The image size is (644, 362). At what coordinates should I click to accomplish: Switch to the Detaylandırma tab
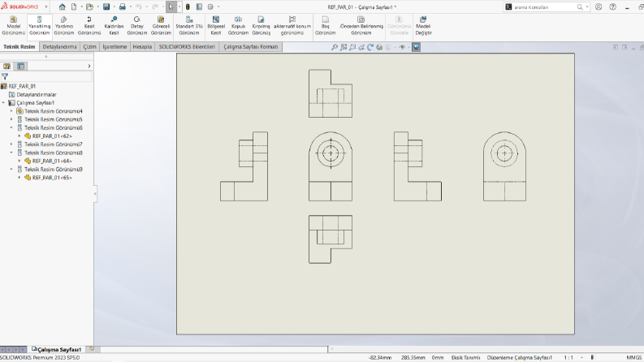pos(60,47)
